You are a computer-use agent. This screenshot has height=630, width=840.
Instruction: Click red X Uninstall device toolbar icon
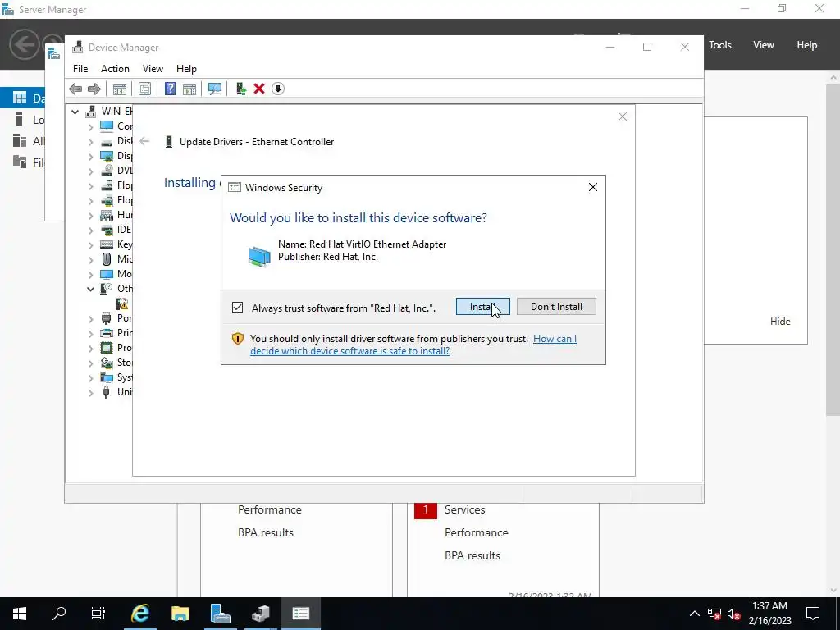(259, 89)
